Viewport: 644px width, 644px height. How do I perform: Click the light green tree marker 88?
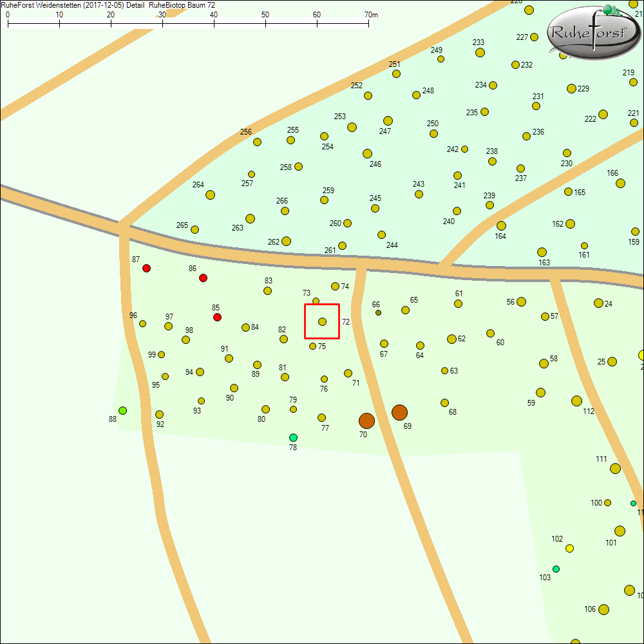[x=122, y=410]
